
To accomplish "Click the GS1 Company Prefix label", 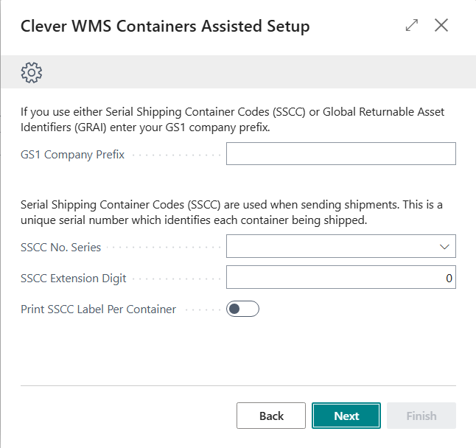I will pyautogui.click(x=72, y=154).
